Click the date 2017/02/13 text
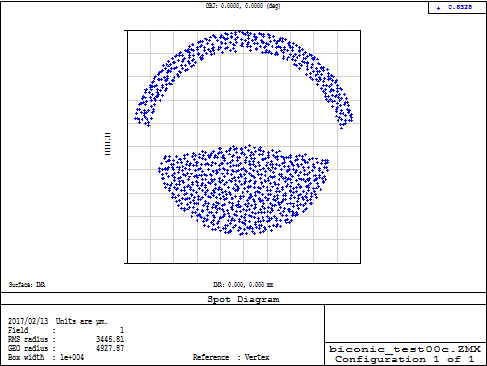The height and width of the screenshot is (366, 487). (28, 321)
